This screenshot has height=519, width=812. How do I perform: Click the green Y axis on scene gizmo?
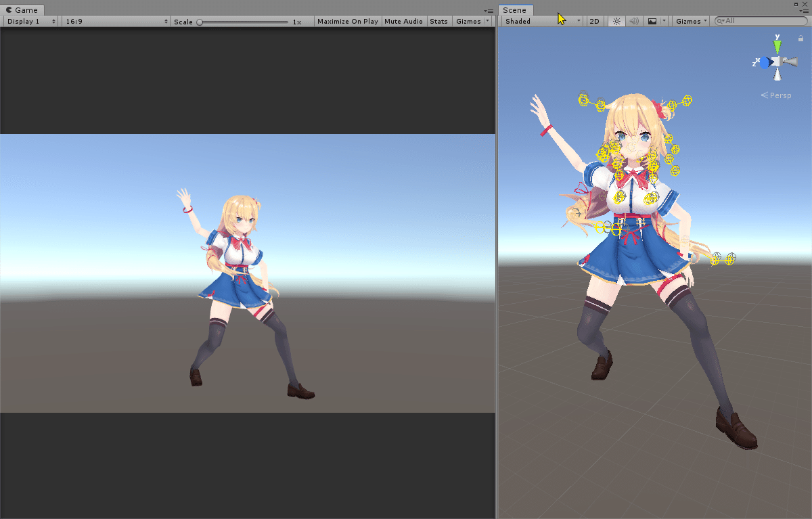(x=777, y=45)
